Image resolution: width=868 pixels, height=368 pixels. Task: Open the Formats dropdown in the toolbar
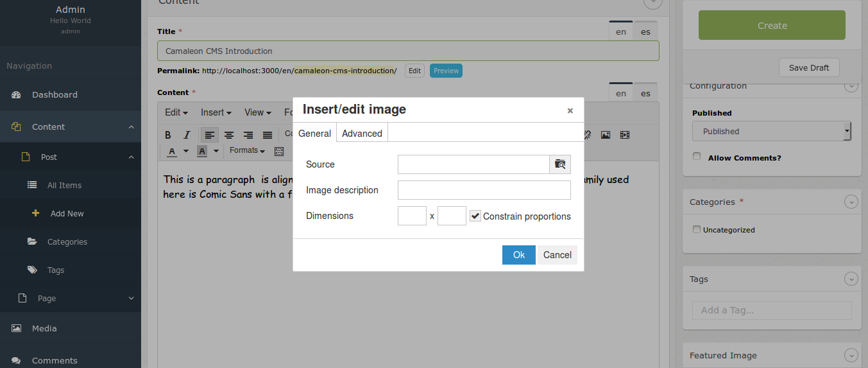coord(248,150)
